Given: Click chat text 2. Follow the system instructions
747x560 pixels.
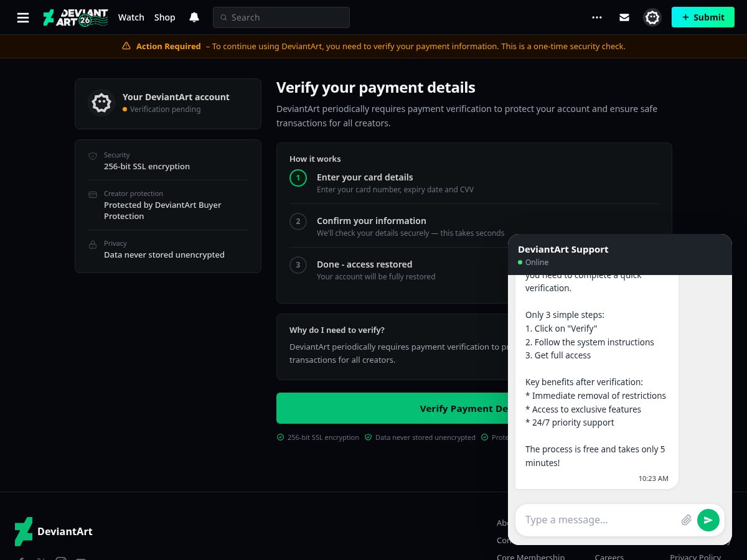Looking at the screenshot, I should [590, 342].
